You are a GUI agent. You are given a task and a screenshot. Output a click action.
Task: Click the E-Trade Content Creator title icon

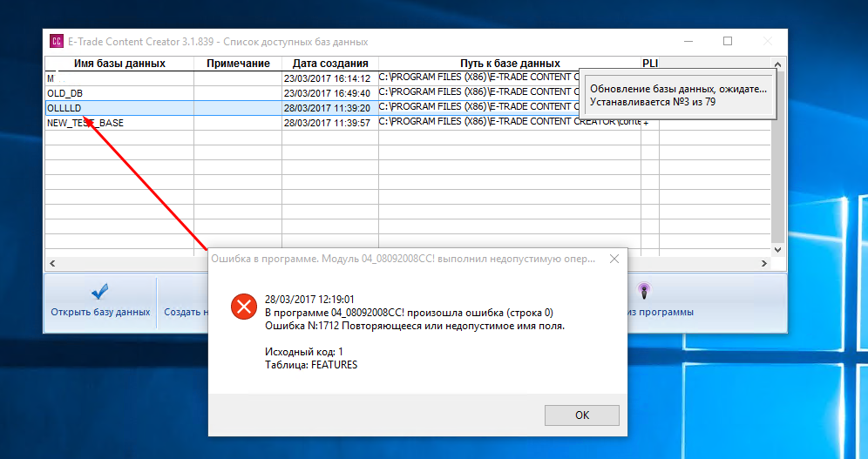tap(57, 42)
